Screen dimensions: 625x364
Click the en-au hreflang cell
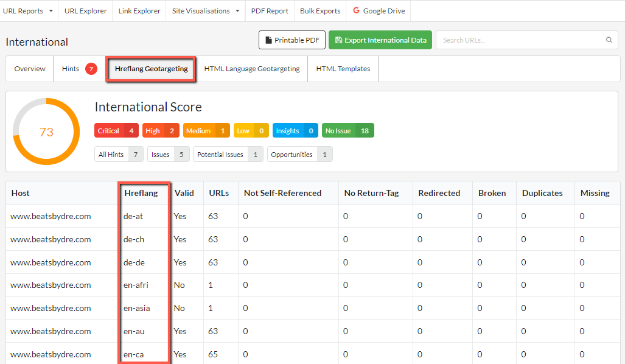134,331
